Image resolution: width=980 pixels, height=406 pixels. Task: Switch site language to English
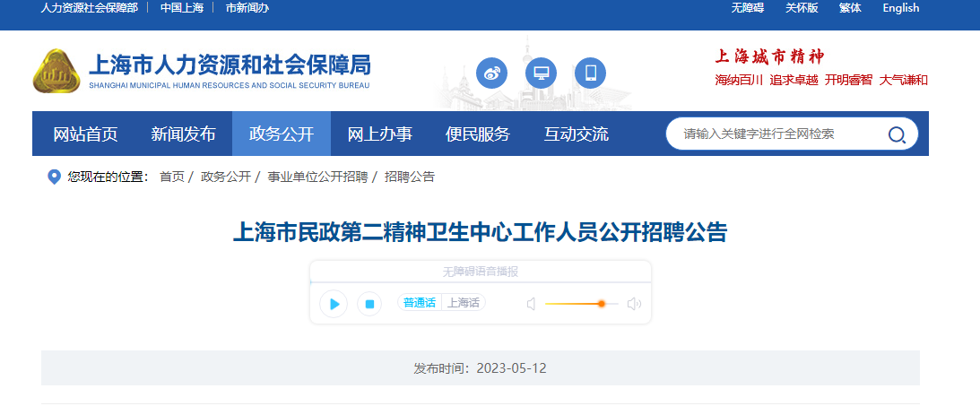[900, 8]
